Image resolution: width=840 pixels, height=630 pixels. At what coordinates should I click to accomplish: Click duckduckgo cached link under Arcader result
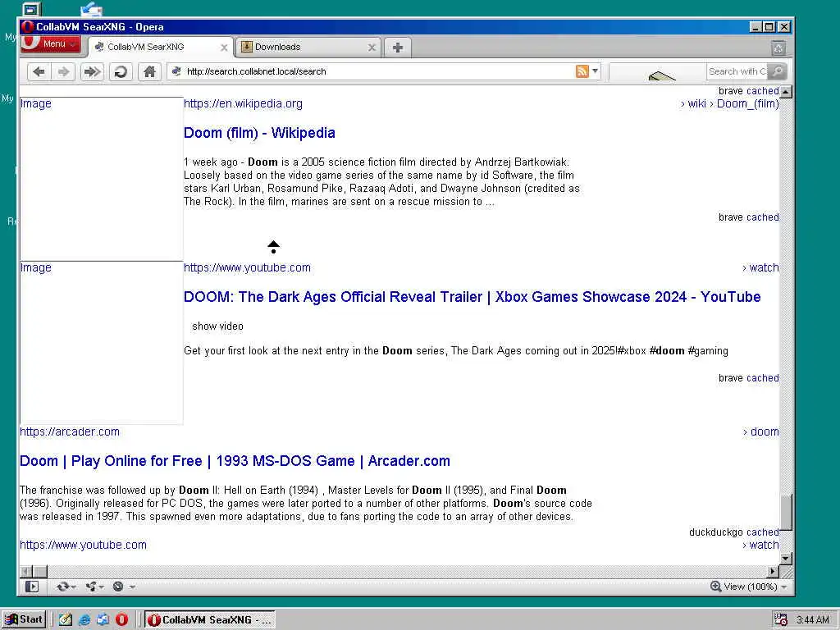(x=762, y=532)
